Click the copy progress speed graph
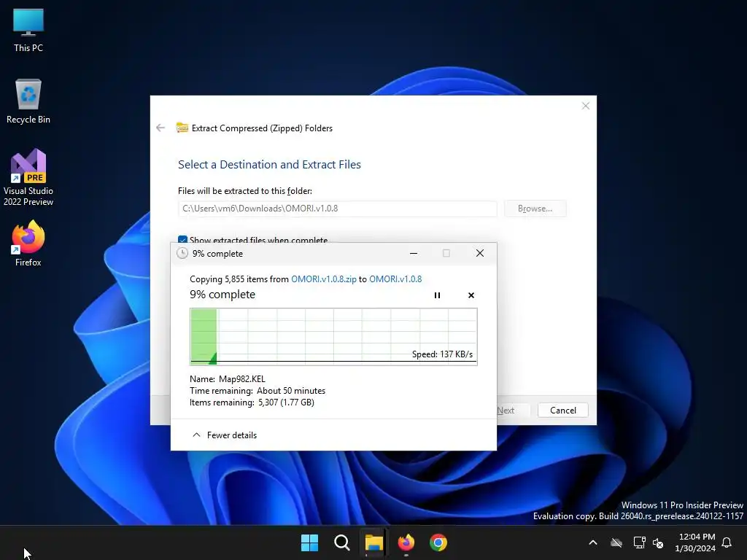 click(x=333, y=337)
